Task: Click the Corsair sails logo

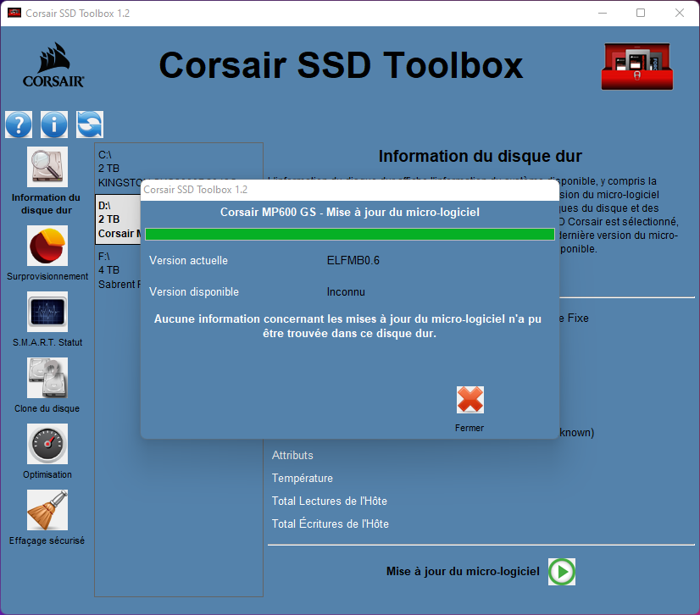Action: (53, 64)
